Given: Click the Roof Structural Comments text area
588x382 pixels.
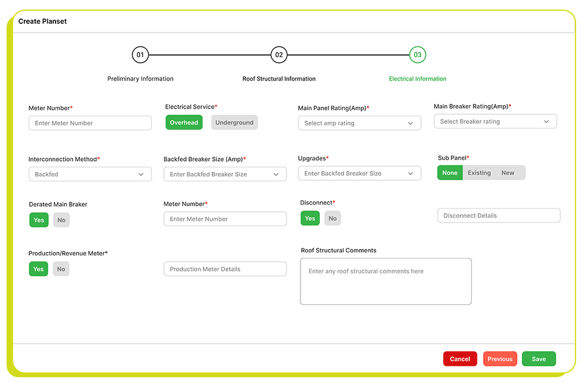Looking at the screenshot, I should (x=386, y=281).
